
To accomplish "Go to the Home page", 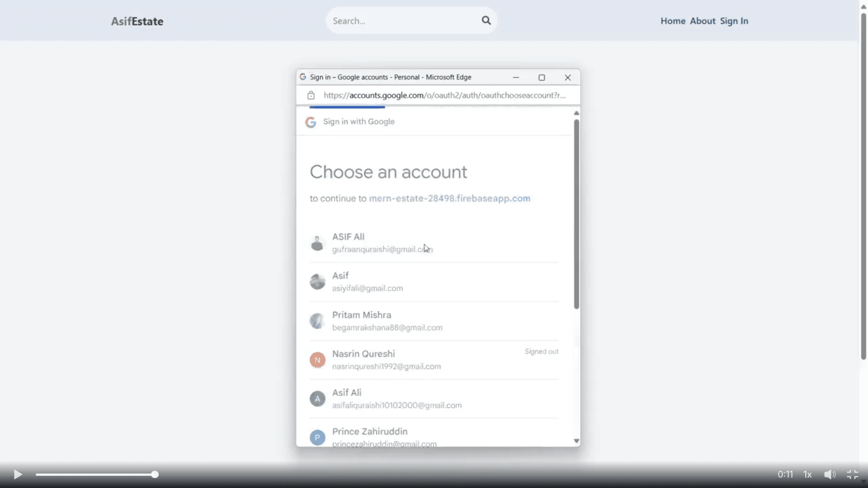I will pos(673,21).
